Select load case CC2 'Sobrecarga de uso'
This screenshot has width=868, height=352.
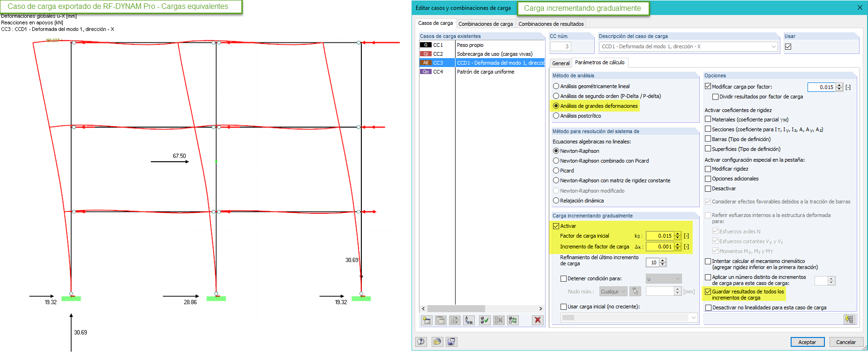482,54
